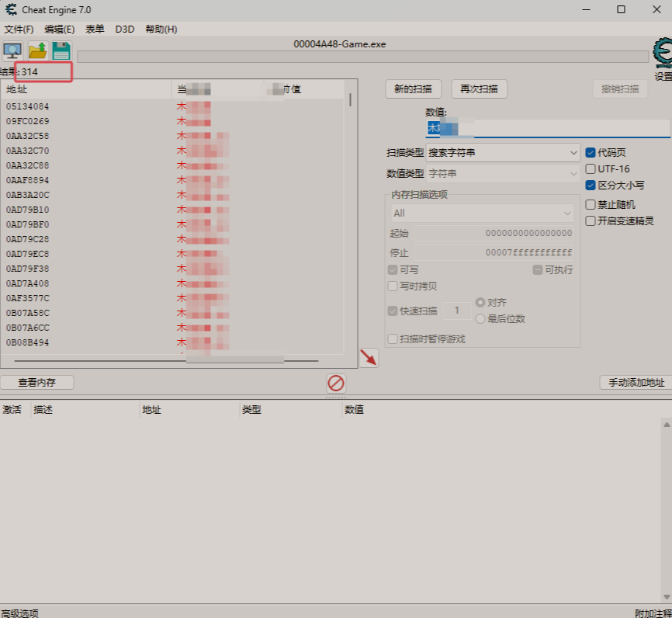672x618 pixels.
Task: Select result address 0AB3A20C
Action: tap(27, 195)
